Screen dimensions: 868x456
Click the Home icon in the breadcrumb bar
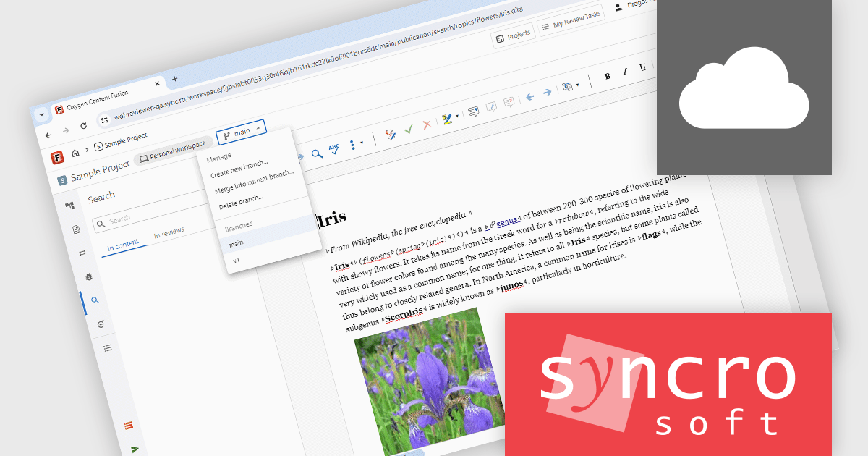(x=76, y=152)
